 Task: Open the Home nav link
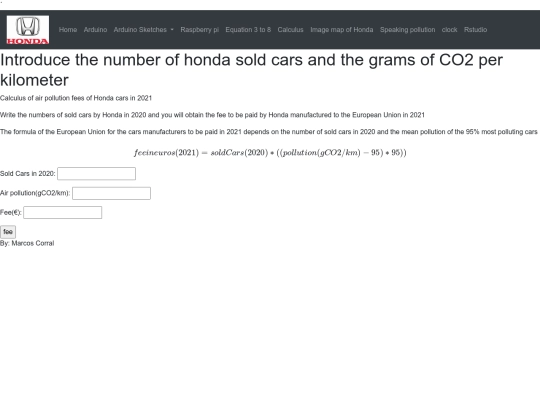pos(68,30)
